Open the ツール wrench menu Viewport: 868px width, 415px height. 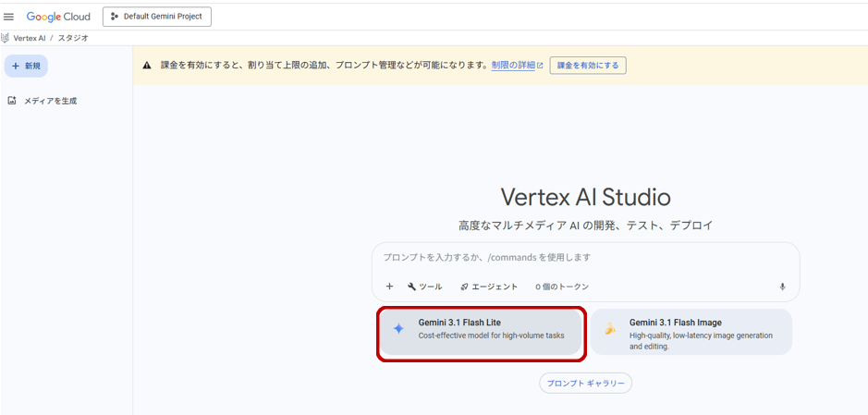424,287
